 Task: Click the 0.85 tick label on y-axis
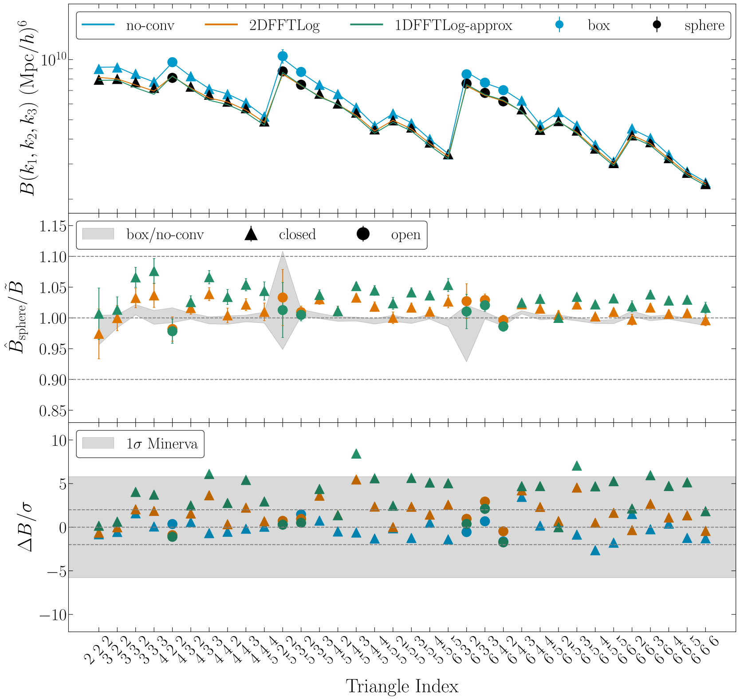click(52, 411)
